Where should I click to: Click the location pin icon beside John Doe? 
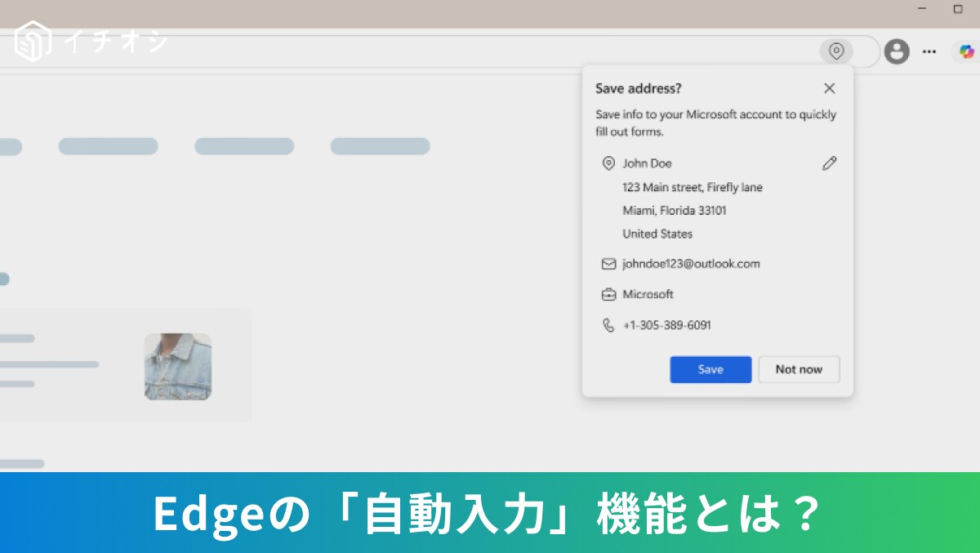pos(608,163)
